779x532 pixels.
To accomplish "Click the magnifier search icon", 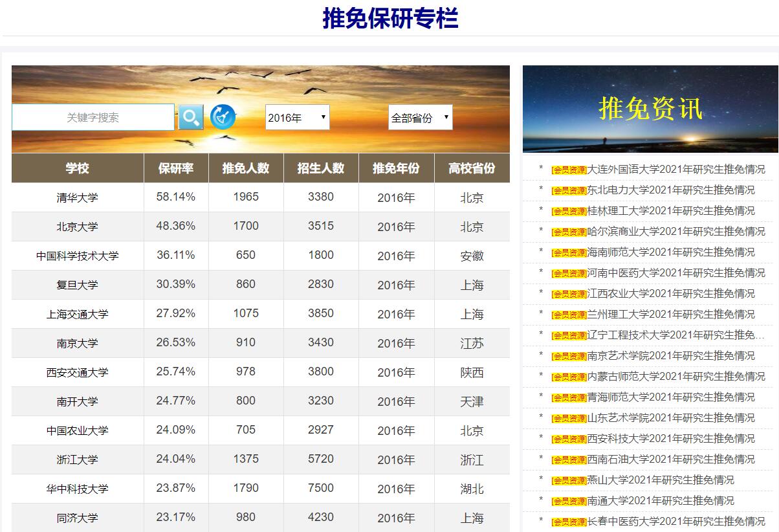I will pyautogui.click(x=190, y=117).
